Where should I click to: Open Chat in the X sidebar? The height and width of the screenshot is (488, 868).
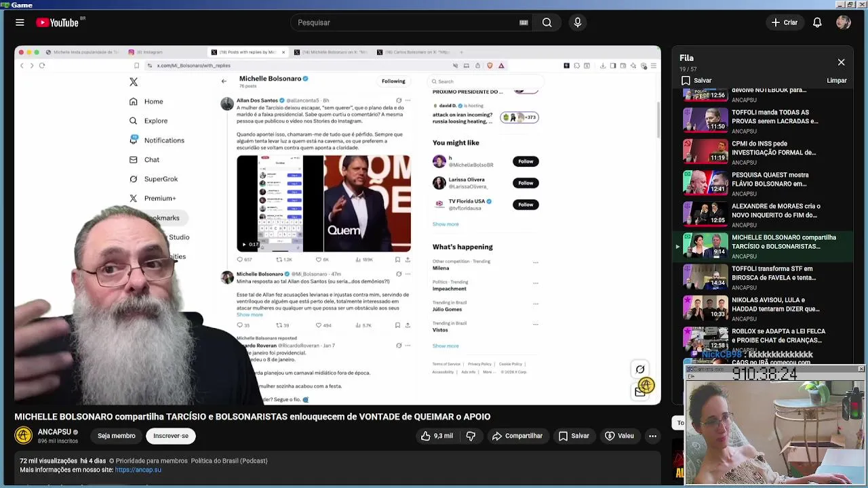tap(144, 160)
